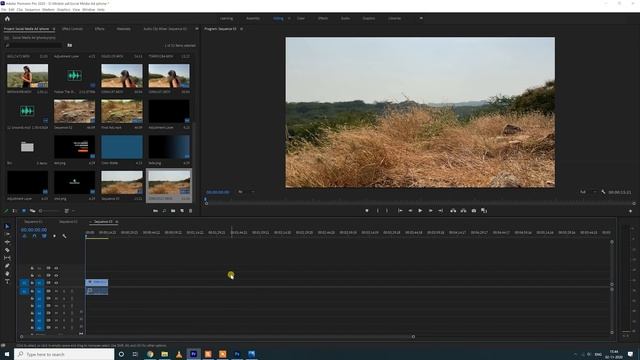This screenshot has height=360, width=640.
Task: Open the Sequence menu
Action: (x=32, y=9)
